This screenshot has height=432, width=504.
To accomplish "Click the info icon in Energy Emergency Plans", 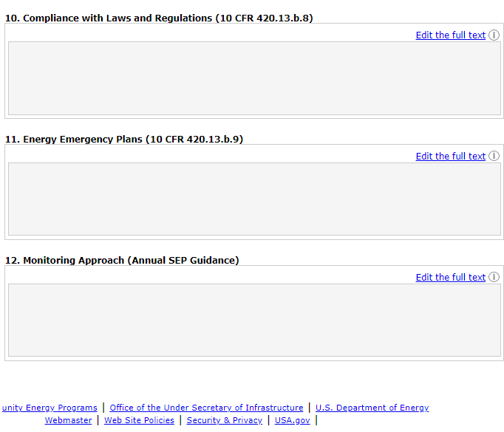I will click(494, 156).
